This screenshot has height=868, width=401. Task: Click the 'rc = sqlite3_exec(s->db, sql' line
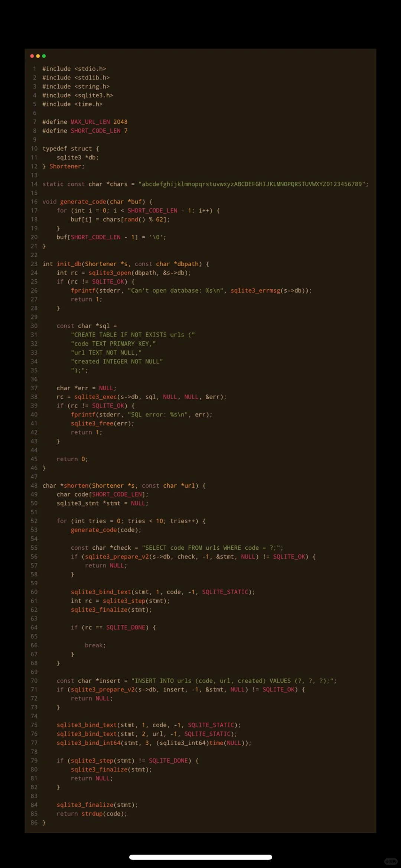click(141, 397)
